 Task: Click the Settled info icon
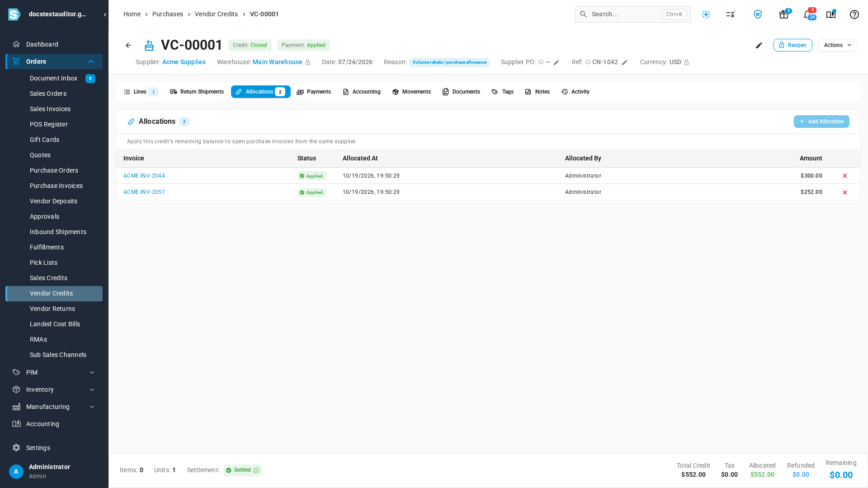point(256,470)
